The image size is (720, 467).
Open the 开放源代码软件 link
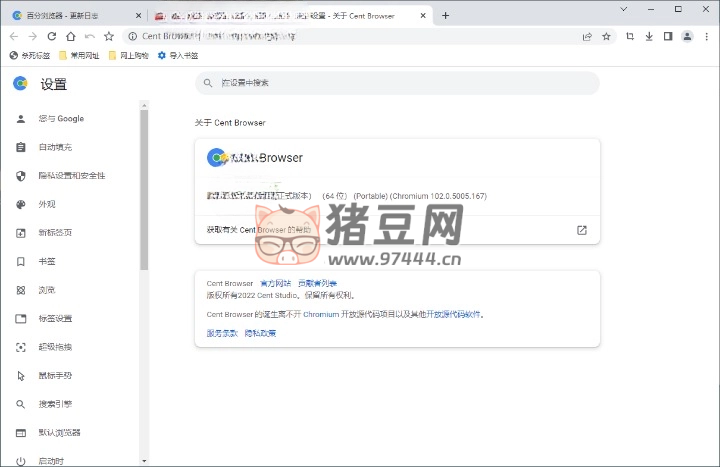[x=453, y=315]
